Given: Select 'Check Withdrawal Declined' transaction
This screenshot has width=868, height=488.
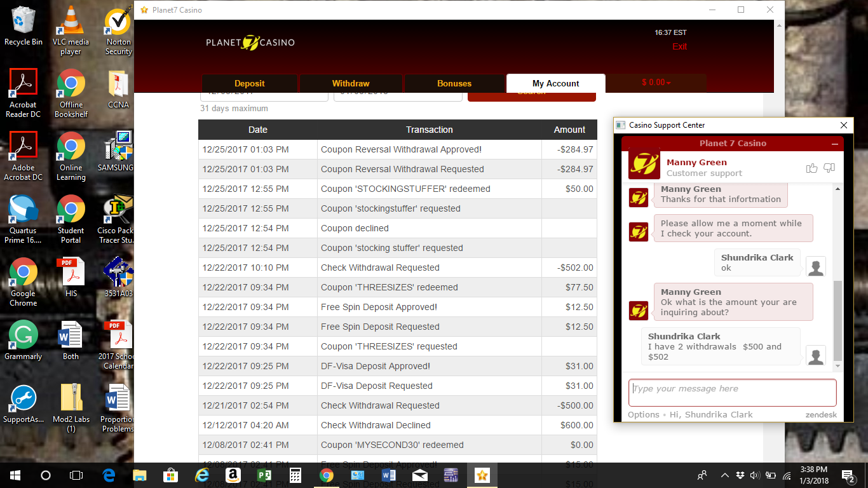Looking at the screenshot, I should [376, 425].
